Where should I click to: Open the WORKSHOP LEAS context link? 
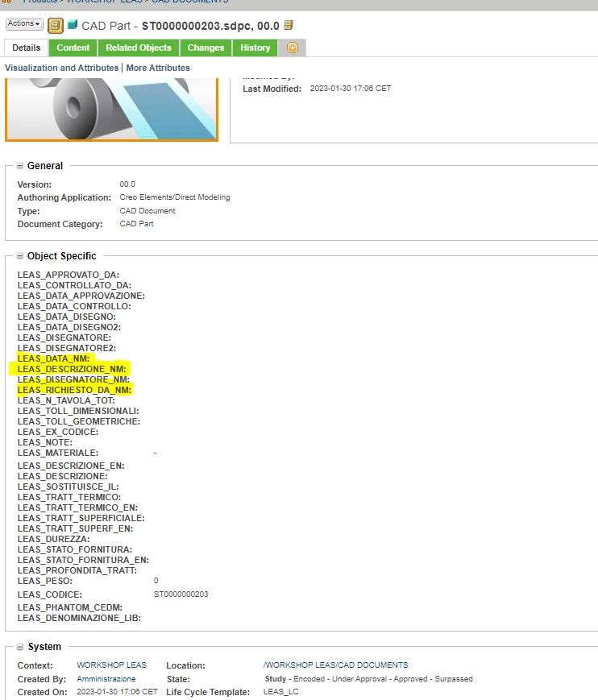pyautogui.click(x=112, y=665)
